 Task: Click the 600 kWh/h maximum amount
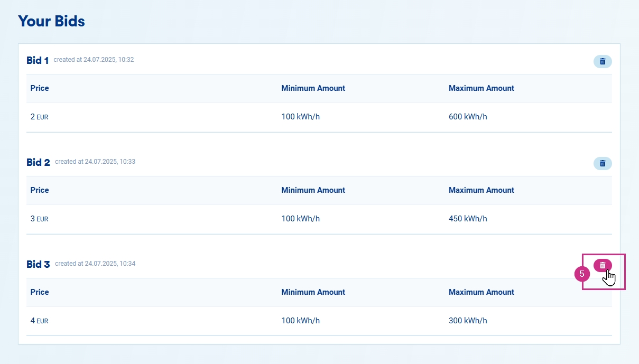coord(468,117)
